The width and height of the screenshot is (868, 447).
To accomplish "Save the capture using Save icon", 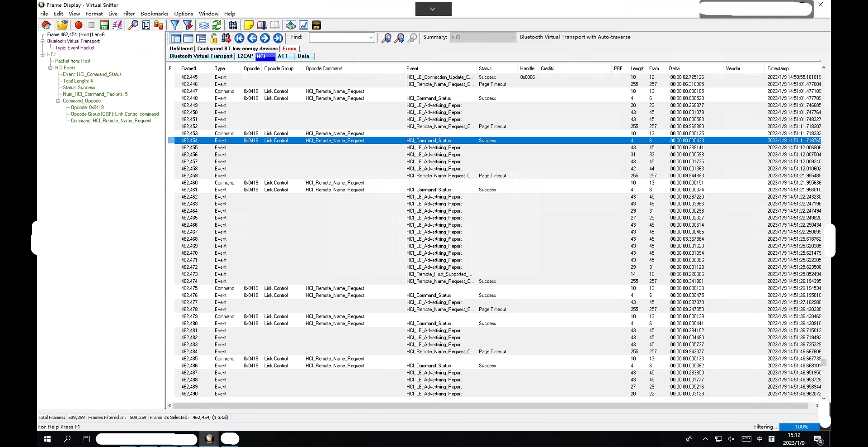I will [x=104, y=25].
